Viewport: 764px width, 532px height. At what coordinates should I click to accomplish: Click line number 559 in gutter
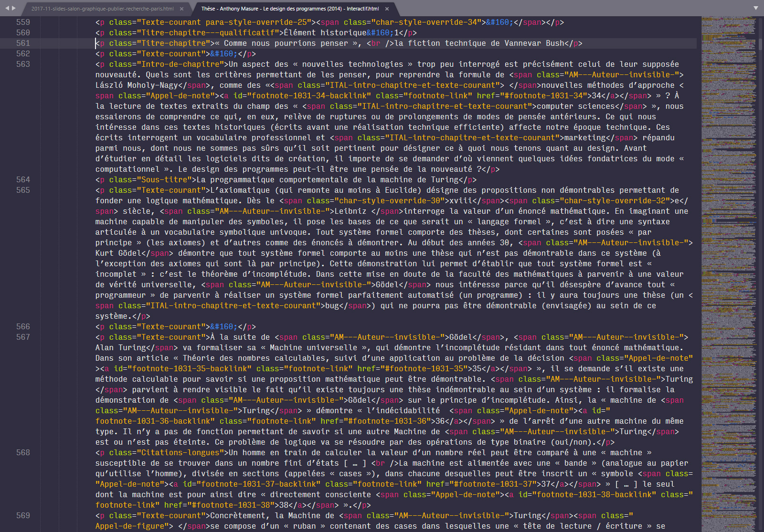[23, 22]
